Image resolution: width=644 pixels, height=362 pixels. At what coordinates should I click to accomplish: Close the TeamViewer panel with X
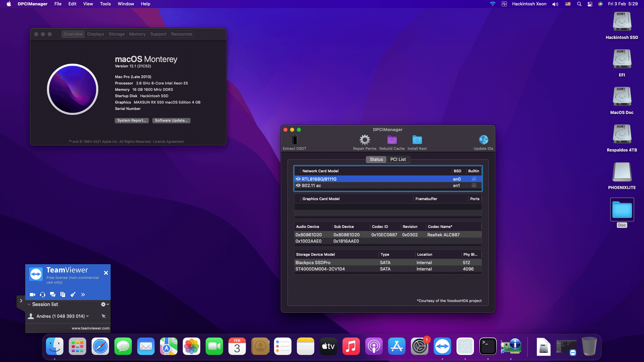pos(106,273)
